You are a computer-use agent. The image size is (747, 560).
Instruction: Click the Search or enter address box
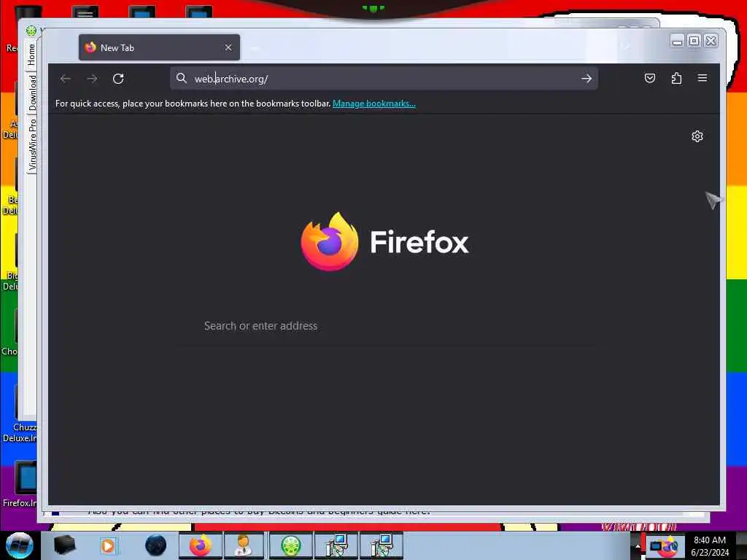tap(386, 326)
